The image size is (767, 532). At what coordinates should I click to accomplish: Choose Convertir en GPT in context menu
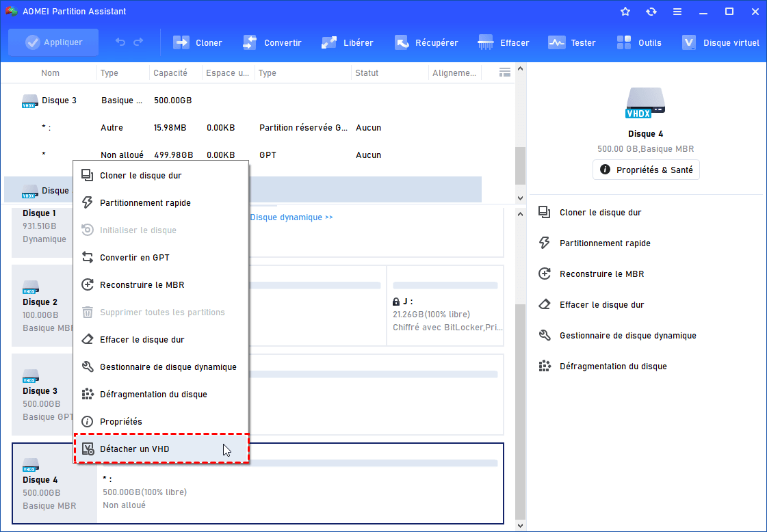click(x=161, y=258)
